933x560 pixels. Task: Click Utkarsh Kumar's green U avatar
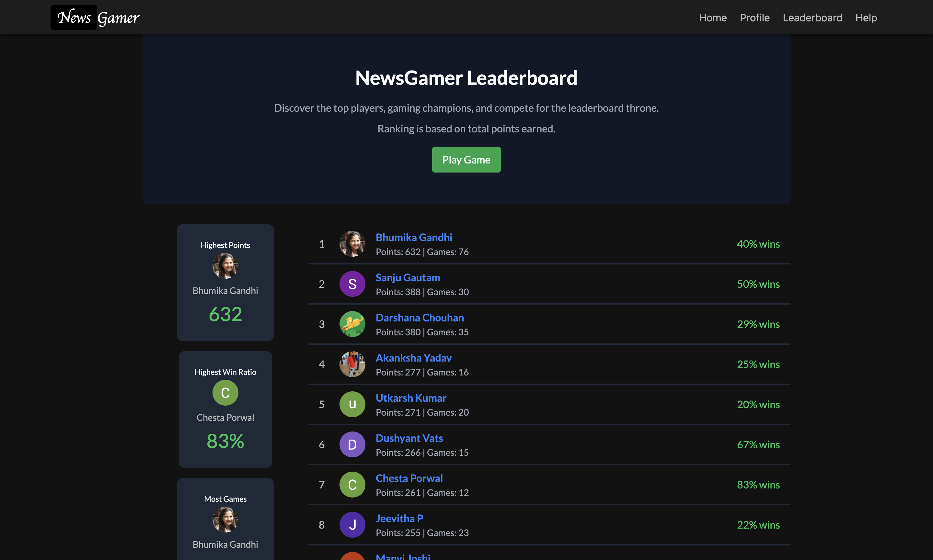pos(352,404)
